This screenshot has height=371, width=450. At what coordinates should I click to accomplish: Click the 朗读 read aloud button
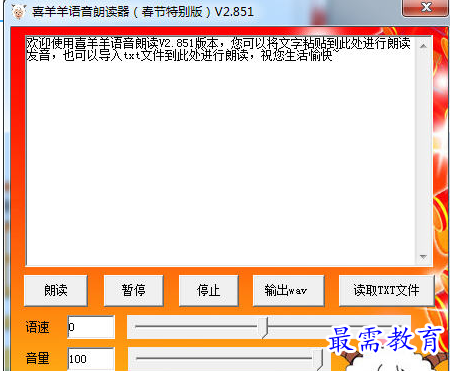[x=56, y=290]
